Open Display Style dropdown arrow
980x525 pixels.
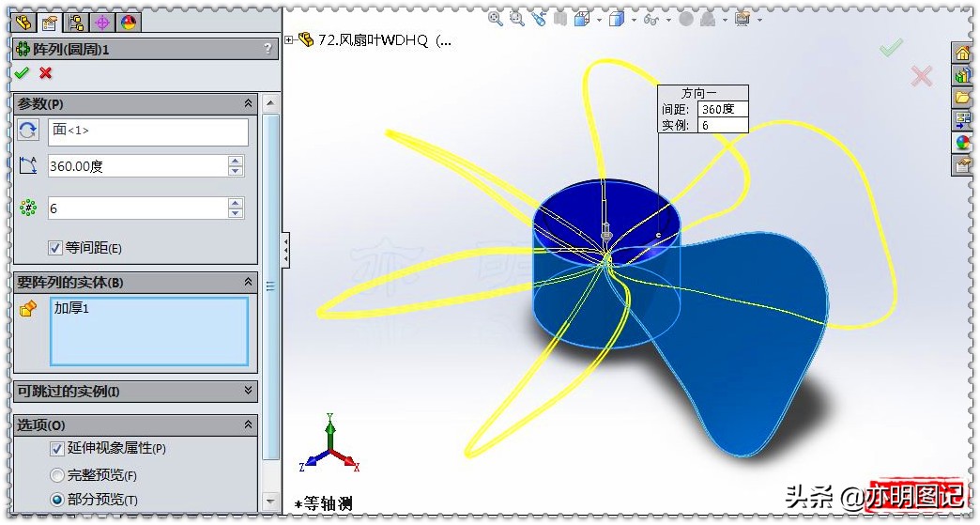pyautogui.click(x=633, y=20)
